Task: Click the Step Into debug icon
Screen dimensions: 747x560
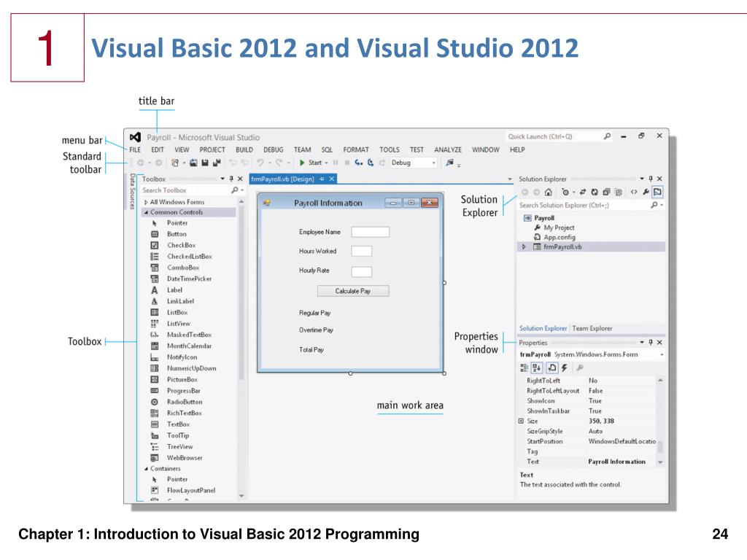Action: [358, 163]
